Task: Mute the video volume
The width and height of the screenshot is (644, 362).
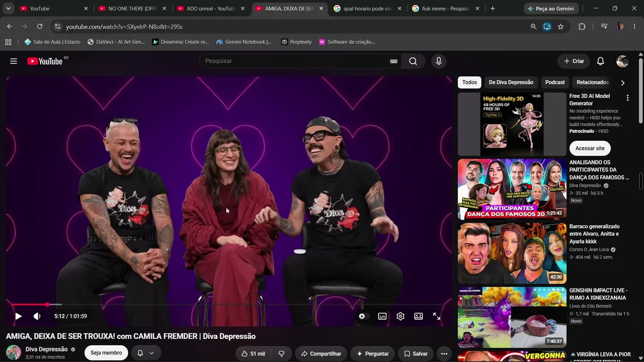Action: click(x=37, y=316)
